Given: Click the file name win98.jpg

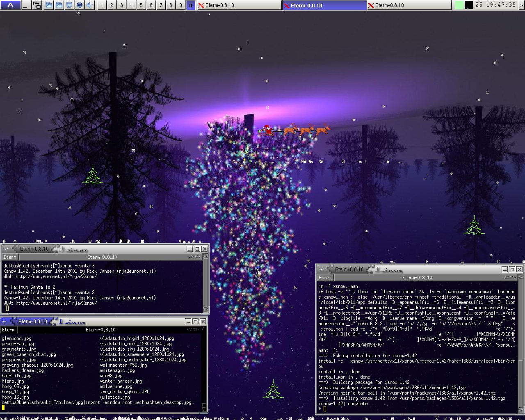Looking at the screenshot, I should (111, 376).
